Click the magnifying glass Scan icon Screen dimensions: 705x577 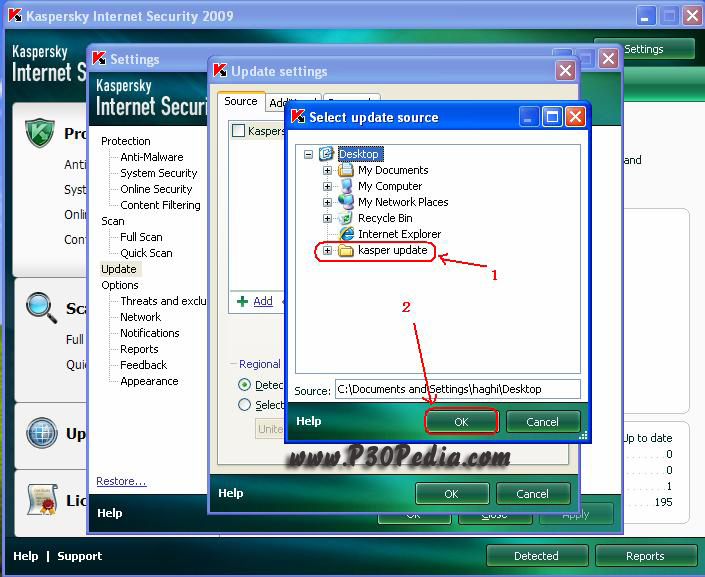(41, 308)
